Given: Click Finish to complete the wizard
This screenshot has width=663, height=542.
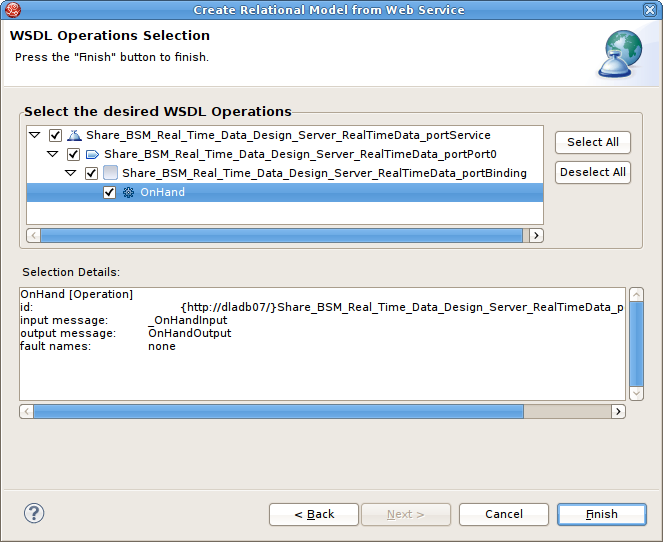Looking at the screenshot, I should click(x=602, y=514).
